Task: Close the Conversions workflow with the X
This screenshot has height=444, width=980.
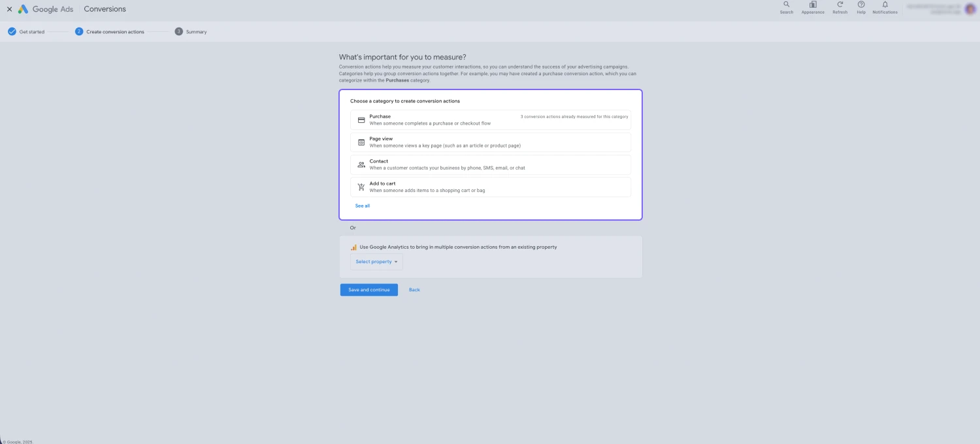Action: tap(10, 8)
